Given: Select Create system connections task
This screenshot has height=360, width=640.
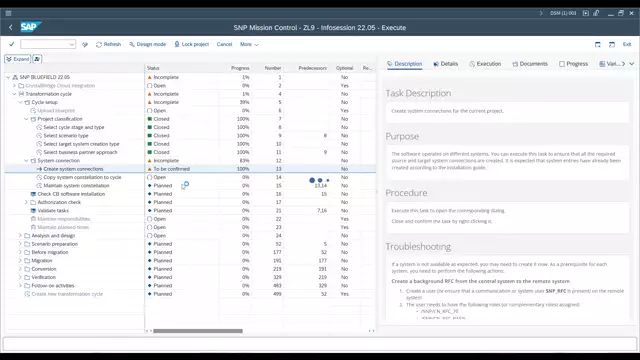Looking at the screenshot, I should coord(73,169).
